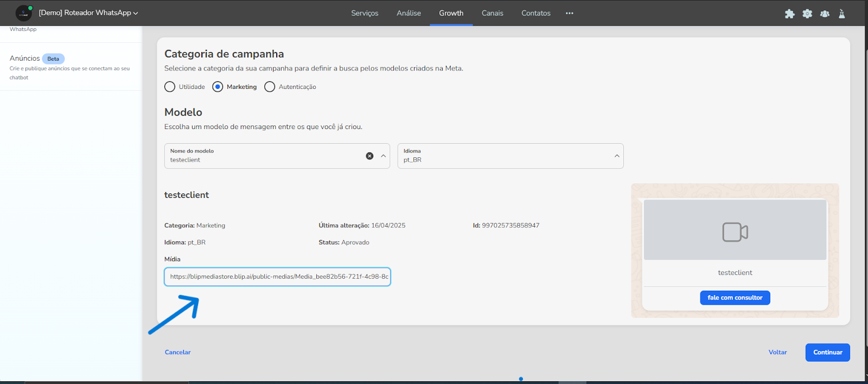868x384 pixels.
Task: Open the team members icon
Action: [x=825, y=14]
